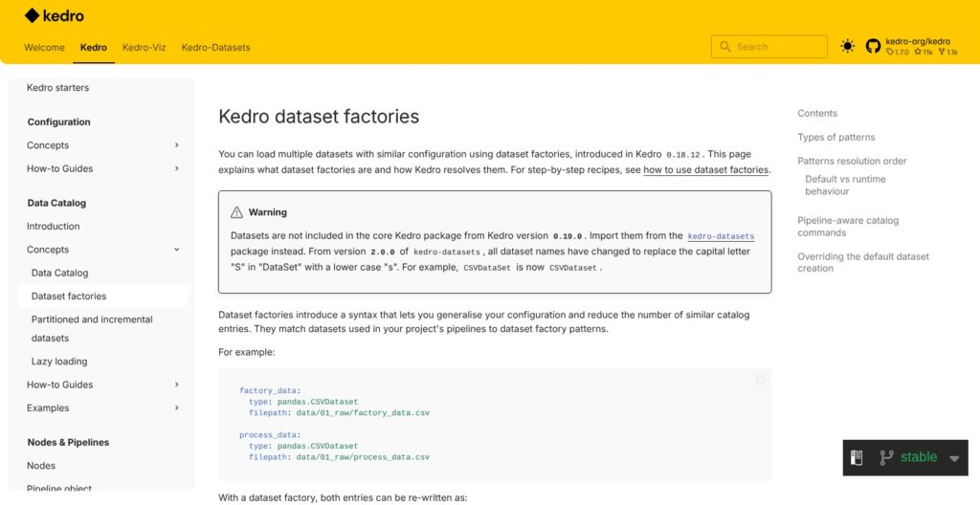Image resolution: width=980 pixels, height=505 pixels.
Task: Click the 0.18.12 version code text
Action: click(683, 154)
